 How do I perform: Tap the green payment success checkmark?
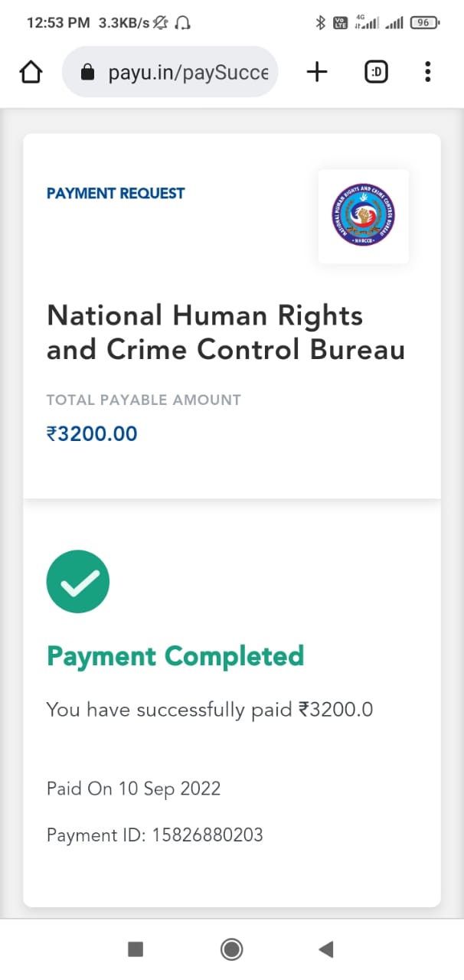point(78,582)
